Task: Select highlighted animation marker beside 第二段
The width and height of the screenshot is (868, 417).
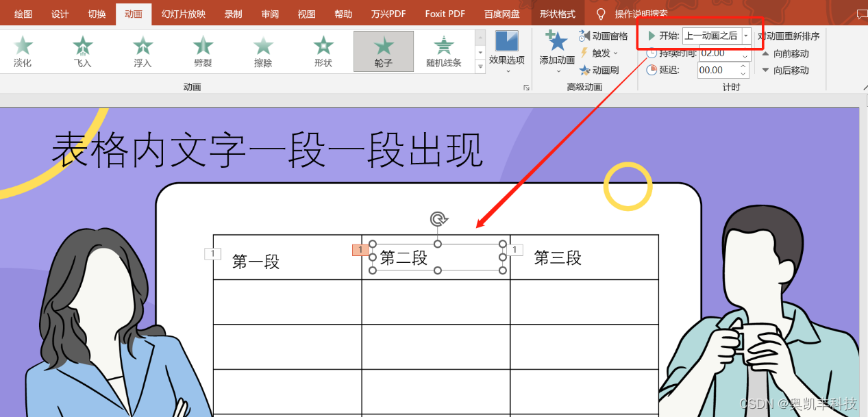Action: (360, 250)
